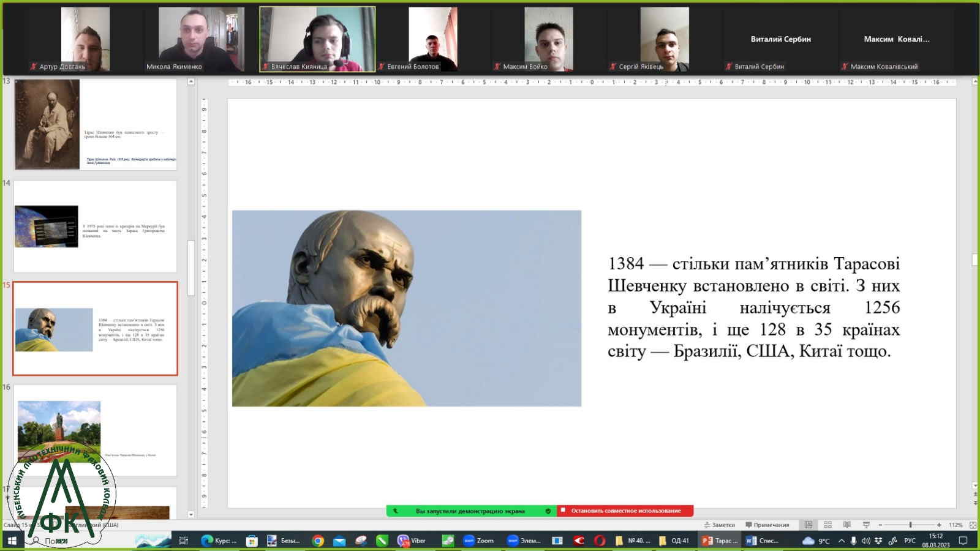Open the '№ 40' folder on the taskbar
This screenshot has width=980, height=551.
(x=632, y=541)
